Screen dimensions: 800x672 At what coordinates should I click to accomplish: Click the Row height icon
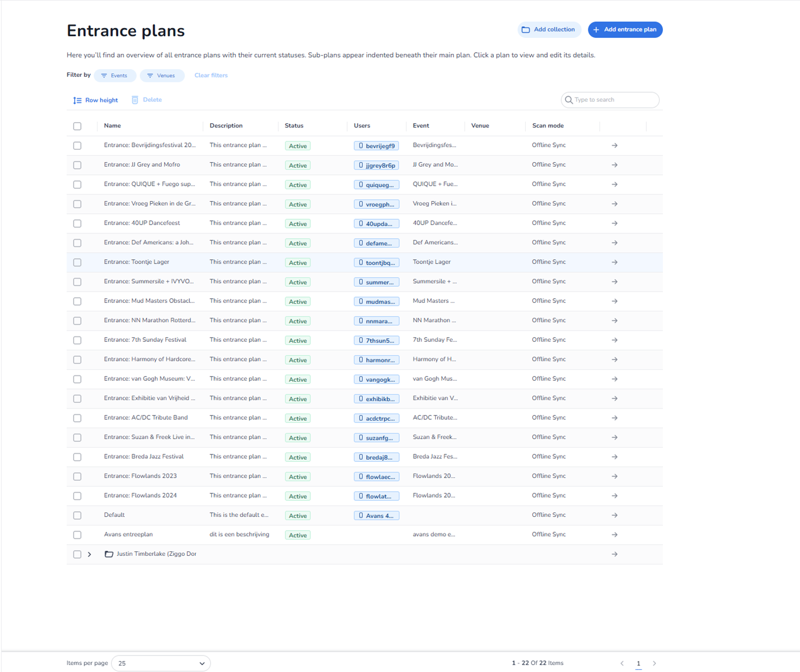tap(77, 100)
